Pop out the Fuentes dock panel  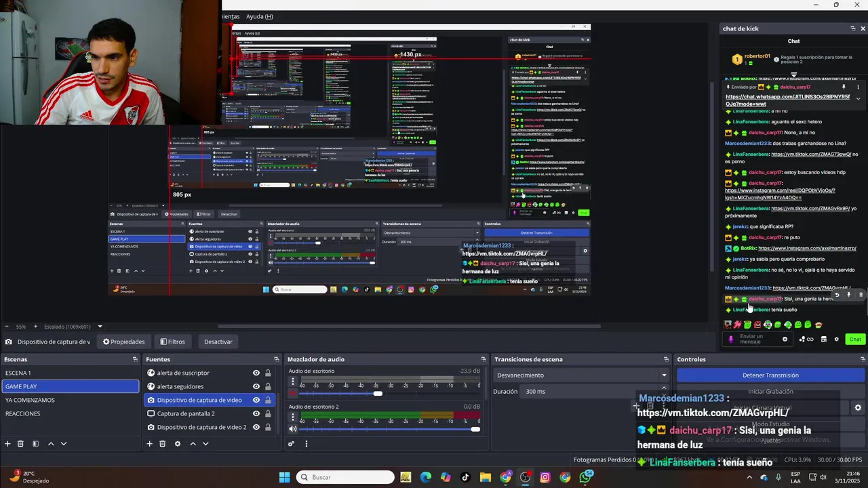pyautogui.click(x=276, y=359)
